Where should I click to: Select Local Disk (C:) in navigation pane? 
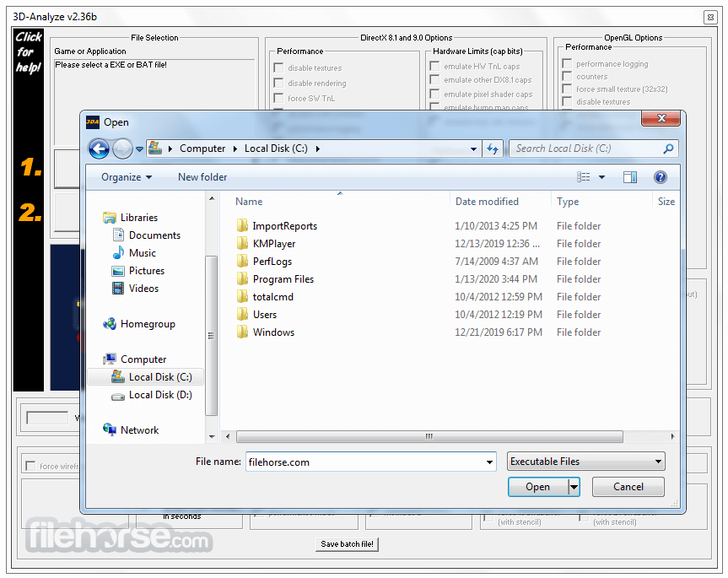(x=146, y=377)
